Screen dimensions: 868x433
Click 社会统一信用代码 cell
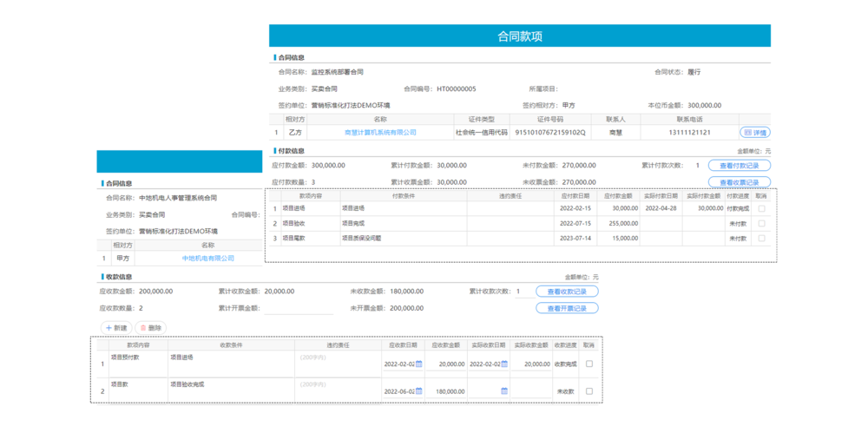coord(481,133)
